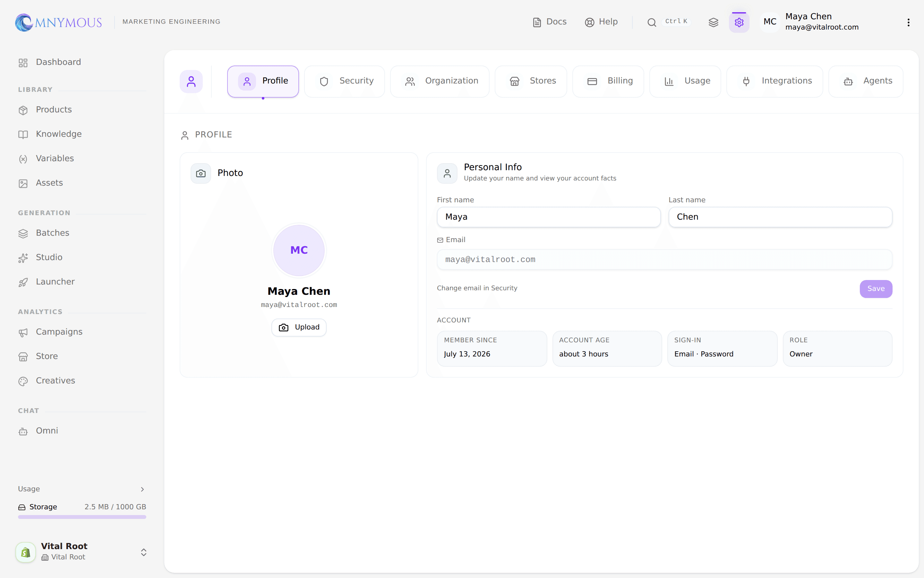Click the Launcher rocket icon
The height and width of the screenshot is (578, 924).
[x=23, y=282]
